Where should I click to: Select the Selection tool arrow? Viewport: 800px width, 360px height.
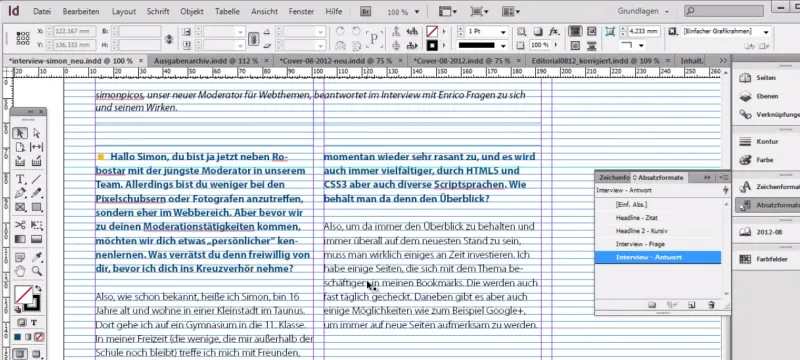point(20,133)
